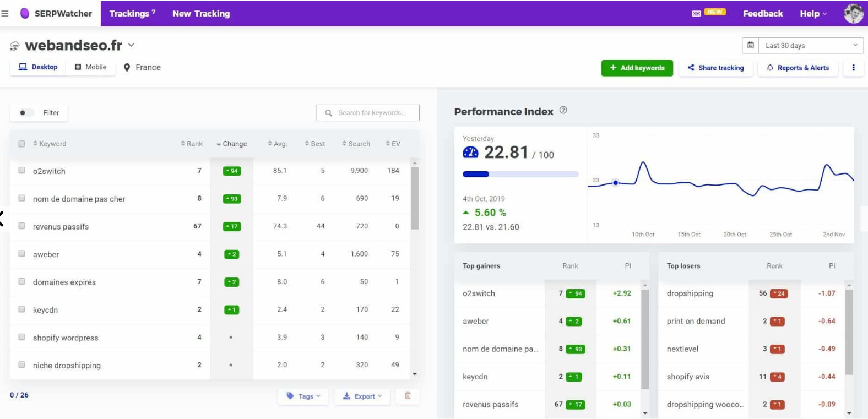Sort the table by Best column
The height and width of the screenshot is (419, 868).
315,144
